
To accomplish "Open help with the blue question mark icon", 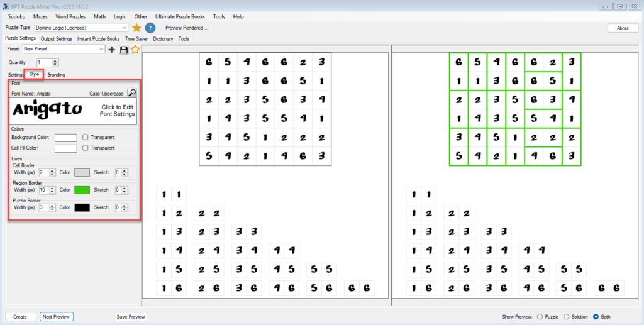I will point(150,28).
